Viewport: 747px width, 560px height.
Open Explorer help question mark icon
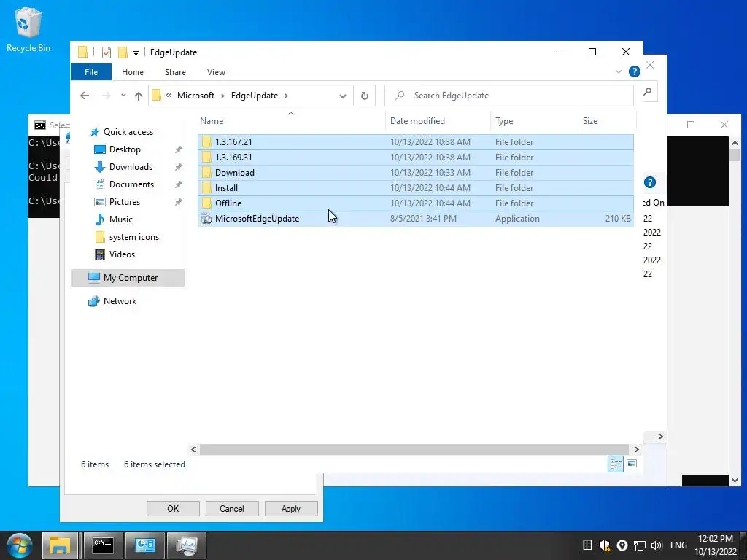coord(634,72)
